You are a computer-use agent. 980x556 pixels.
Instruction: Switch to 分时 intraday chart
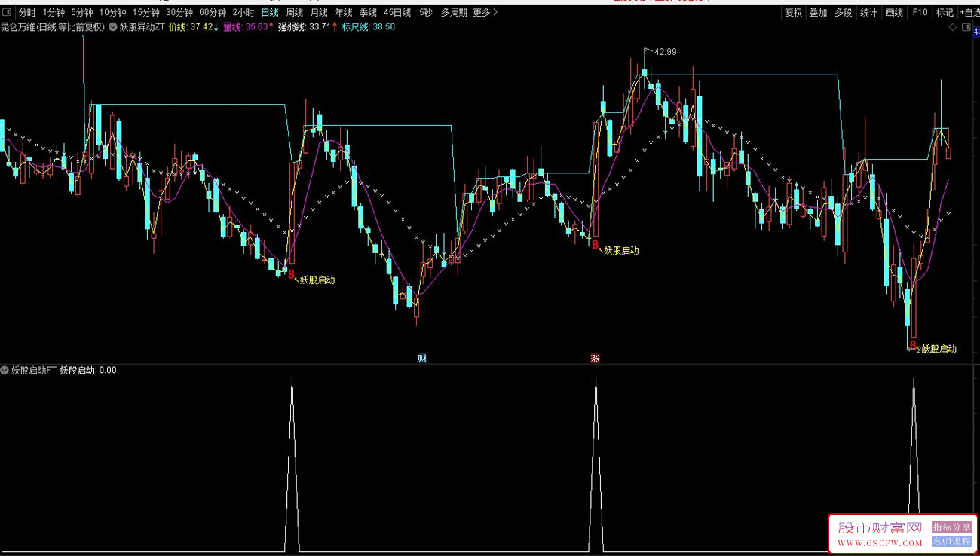[x=27, y=12]
